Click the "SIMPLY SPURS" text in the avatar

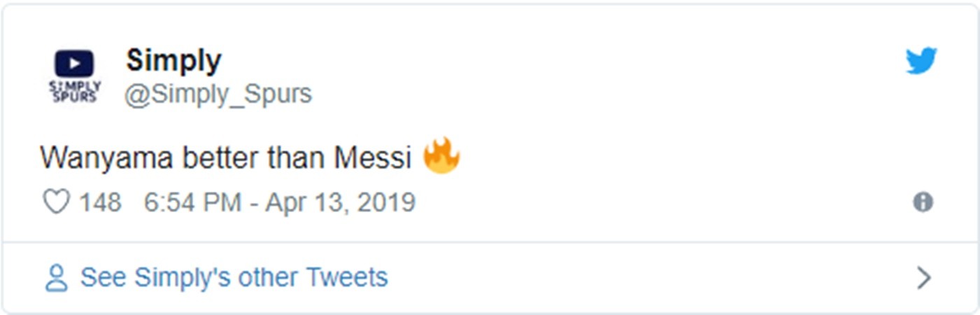[x=74, y=92]
